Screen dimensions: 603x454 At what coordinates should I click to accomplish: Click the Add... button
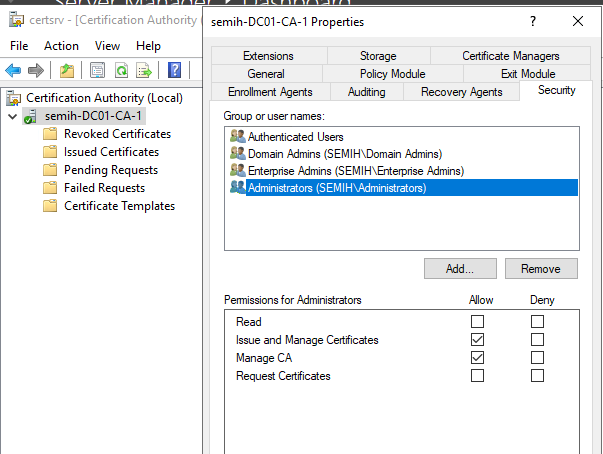(x=459, y=269)
